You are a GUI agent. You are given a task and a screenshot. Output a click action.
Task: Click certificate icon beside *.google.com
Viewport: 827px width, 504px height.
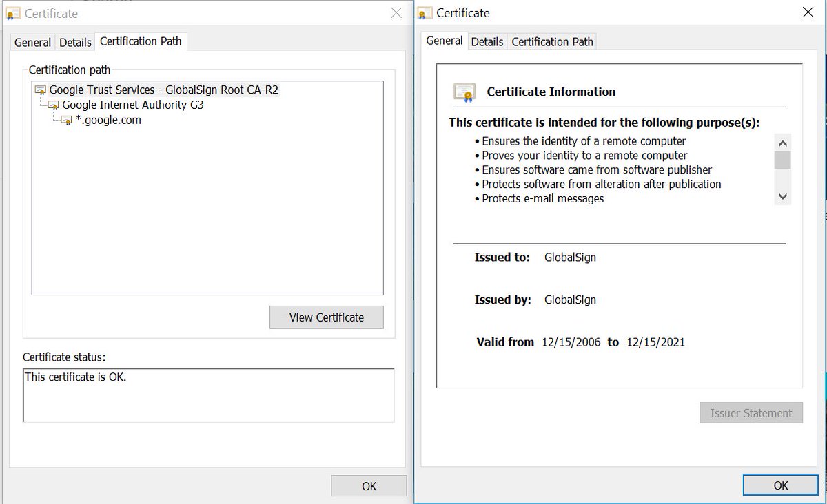(66, 120)
